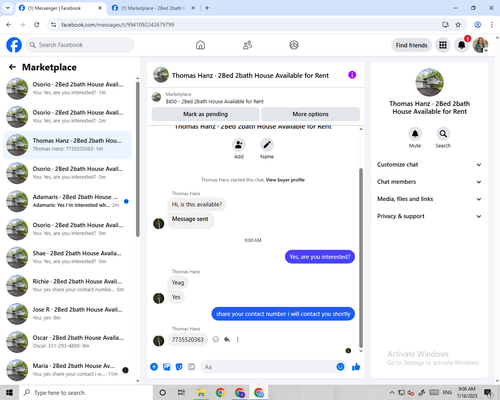
Task: Open the $850 Marketplace listing header
Action: (x=256, y=98)
